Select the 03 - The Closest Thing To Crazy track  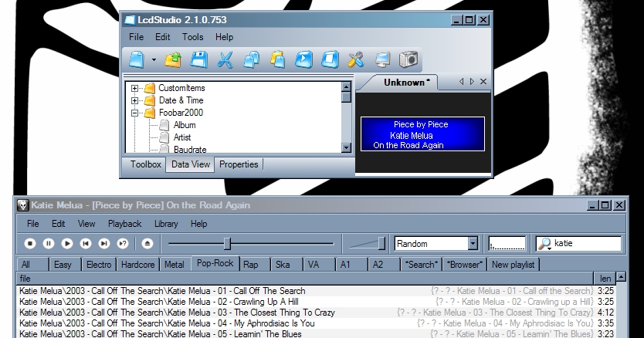click(x=317, y=313)
